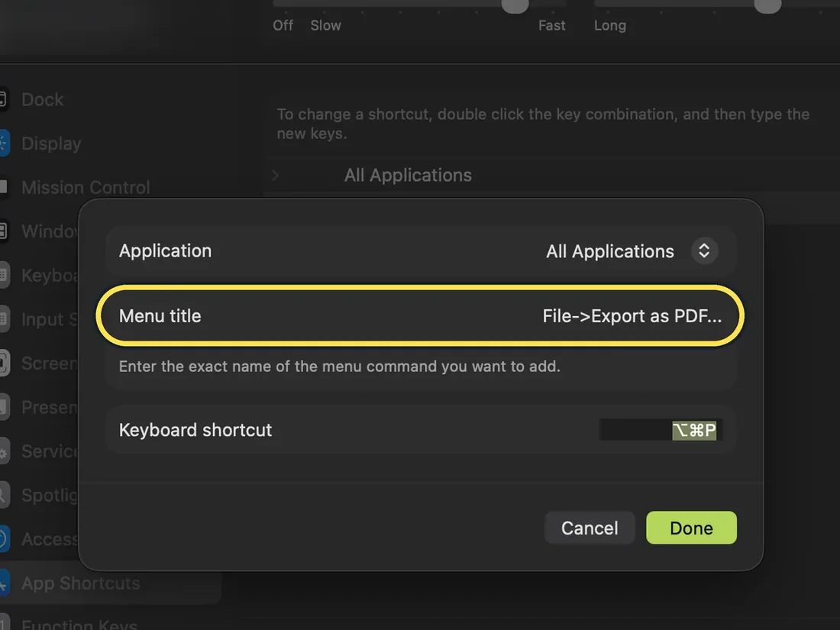Click the Application label
This screenshot has height=630, width=840.
coord(165,250)
